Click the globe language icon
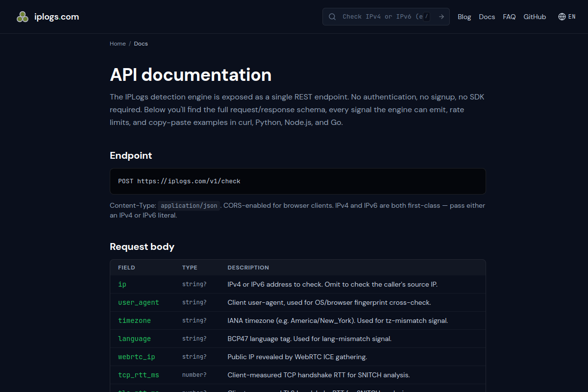This screenshot has height=392, width=588. coord(562,17)
